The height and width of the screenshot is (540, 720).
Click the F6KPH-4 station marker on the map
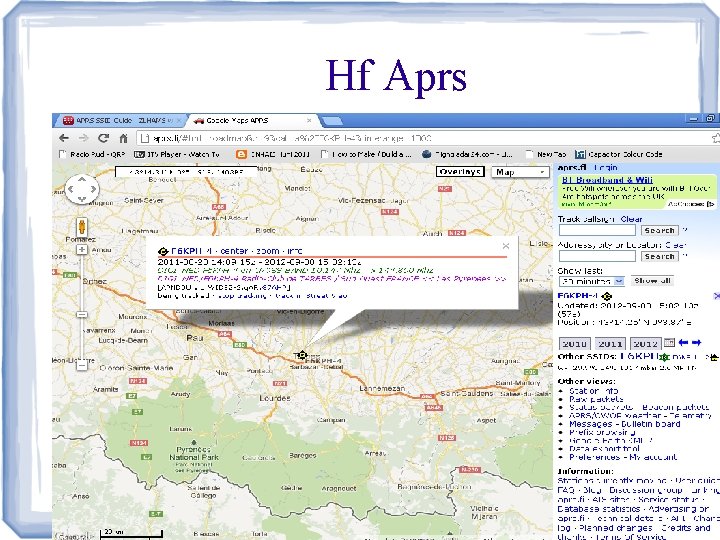pos(302,355)
